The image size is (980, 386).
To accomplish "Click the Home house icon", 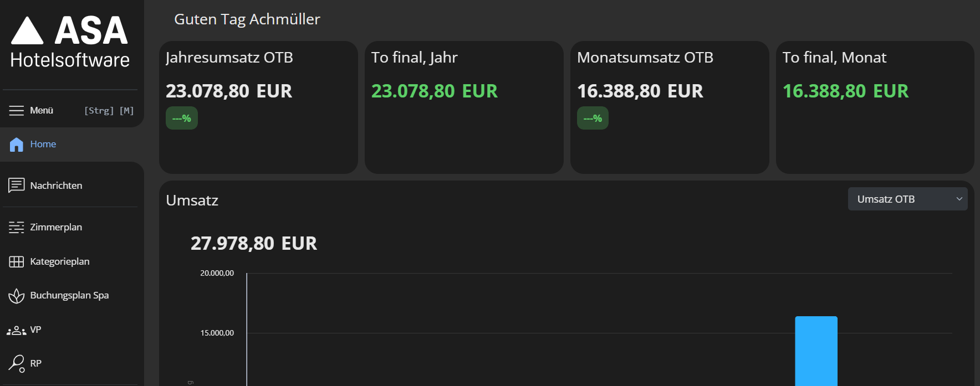I will click(x=17, y=145).
